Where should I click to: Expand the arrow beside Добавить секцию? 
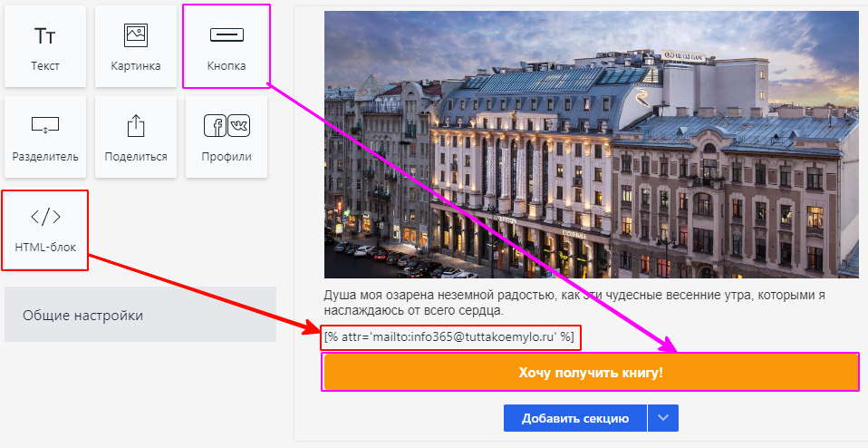pyautogui.click(x=663, y=418)
